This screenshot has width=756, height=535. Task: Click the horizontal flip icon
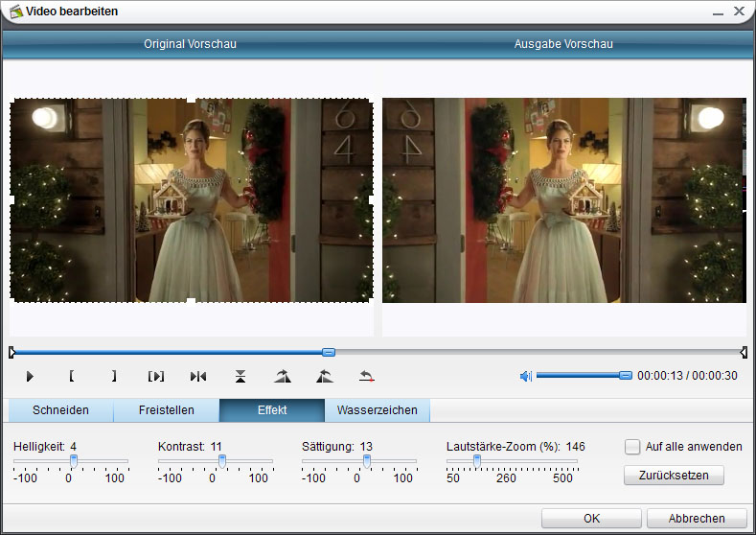(198, 377)
